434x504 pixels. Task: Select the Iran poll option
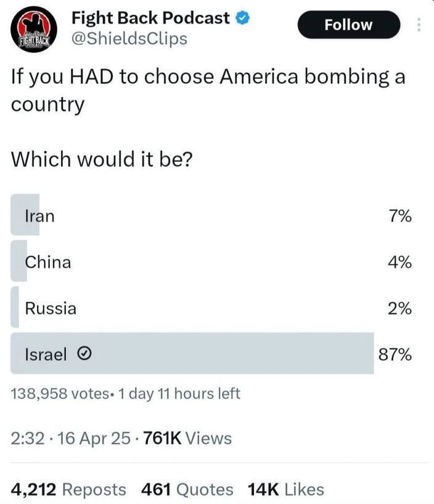[x=211, y=215]
